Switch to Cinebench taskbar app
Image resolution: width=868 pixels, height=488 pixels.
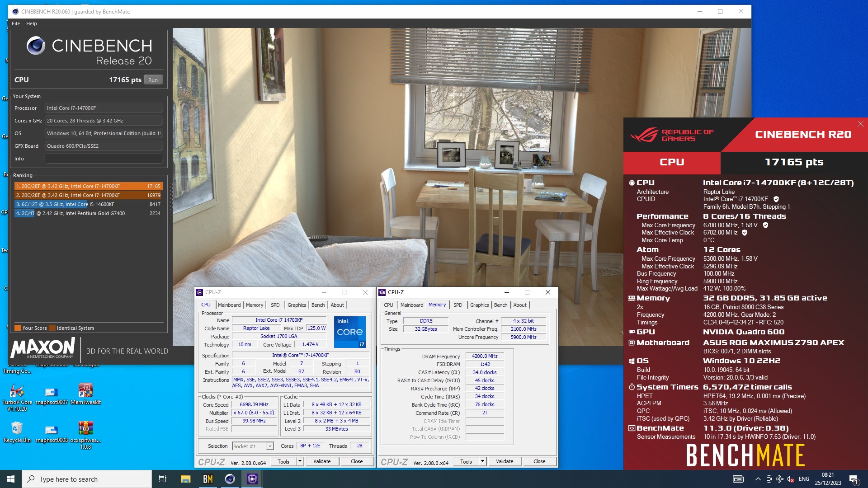[x=230, y=479]
